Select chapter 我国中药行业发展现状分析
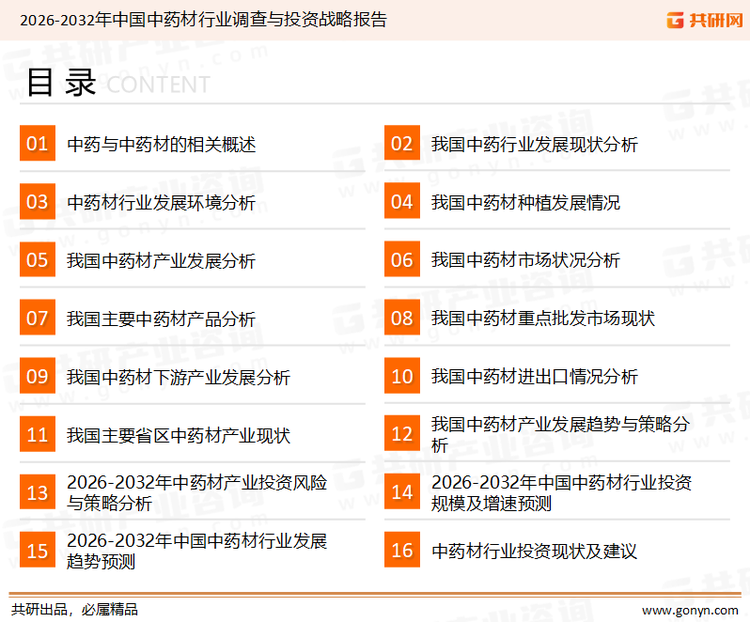This screenshot has width=750, height=622. [534, 144]
